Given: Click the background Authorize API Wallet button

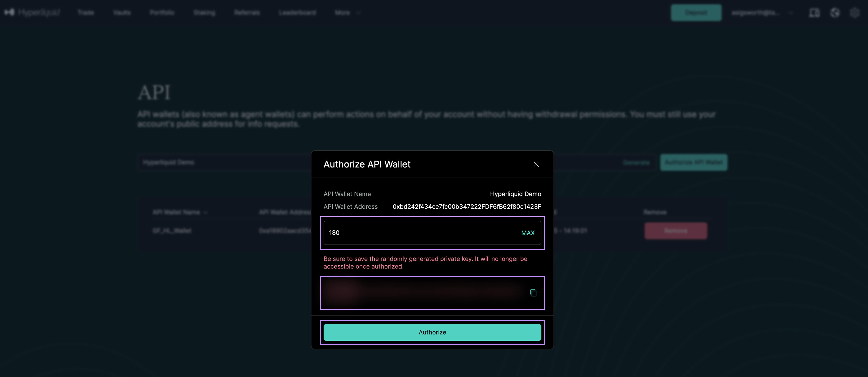Looking at the screenshot, I should click(x=693, y=162).
